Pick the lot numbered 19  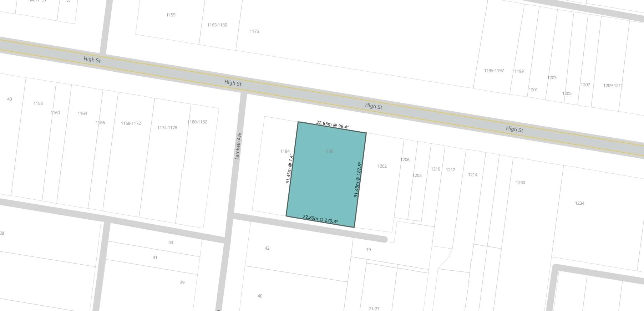(369, 250)
